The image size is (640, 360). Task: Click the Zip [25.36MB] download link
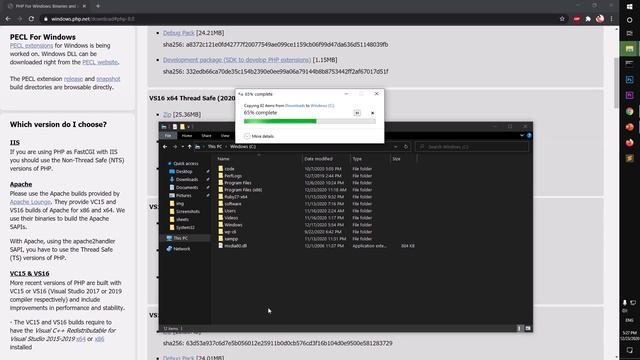167,115
